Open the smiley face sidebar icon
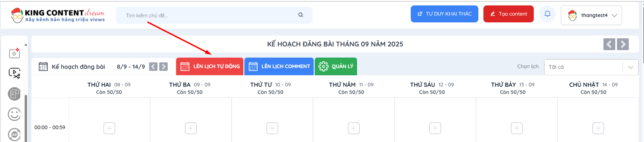This screenshot has height=142, width=644. point(14,114)
